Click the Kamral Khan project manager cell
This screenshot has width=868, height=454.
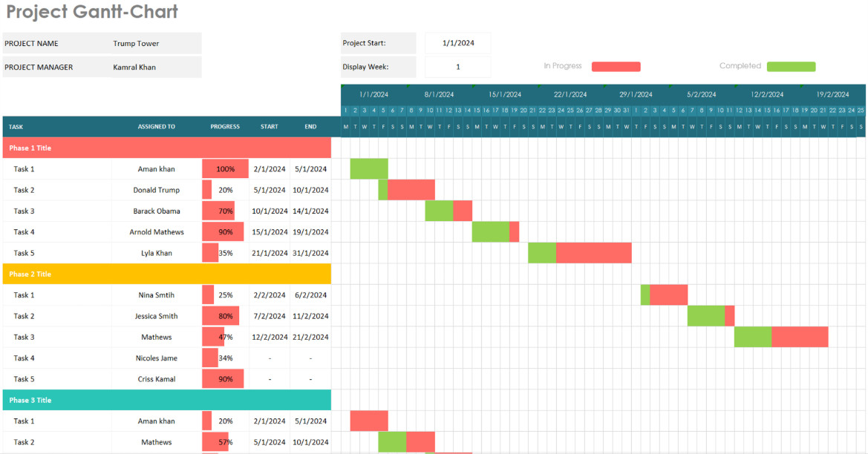point(156,67)
